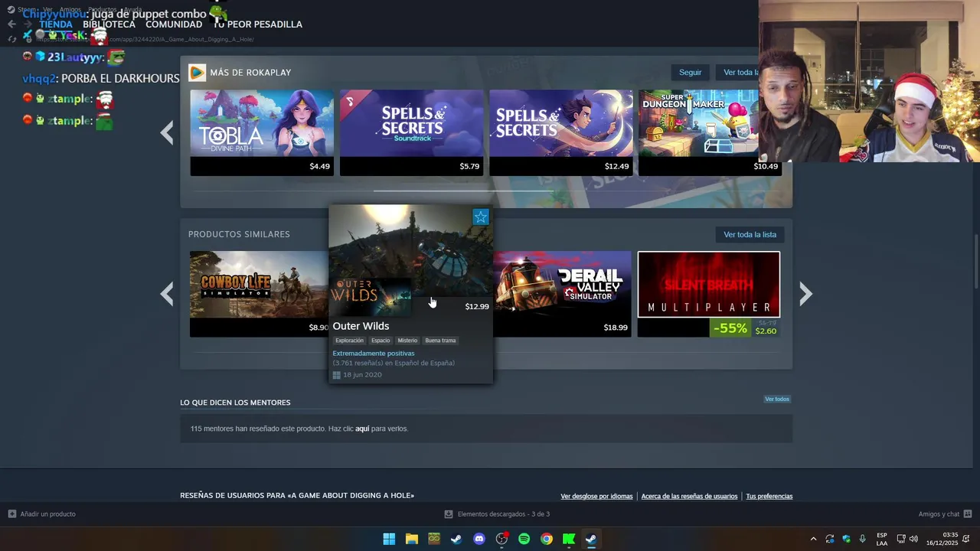Select the Buena trama tag
Screen dimensions: 980x551
pos(440,341)
